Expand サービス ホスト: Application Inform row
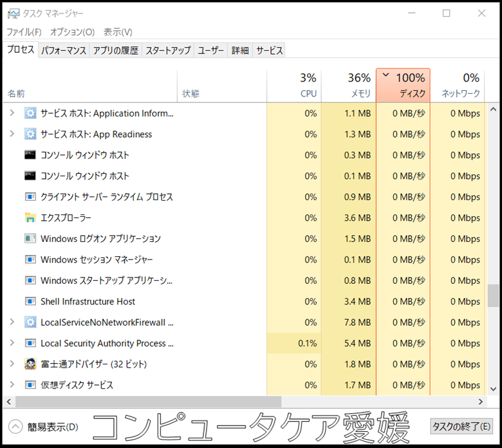 pyautogui.click(x=12, y=113)
